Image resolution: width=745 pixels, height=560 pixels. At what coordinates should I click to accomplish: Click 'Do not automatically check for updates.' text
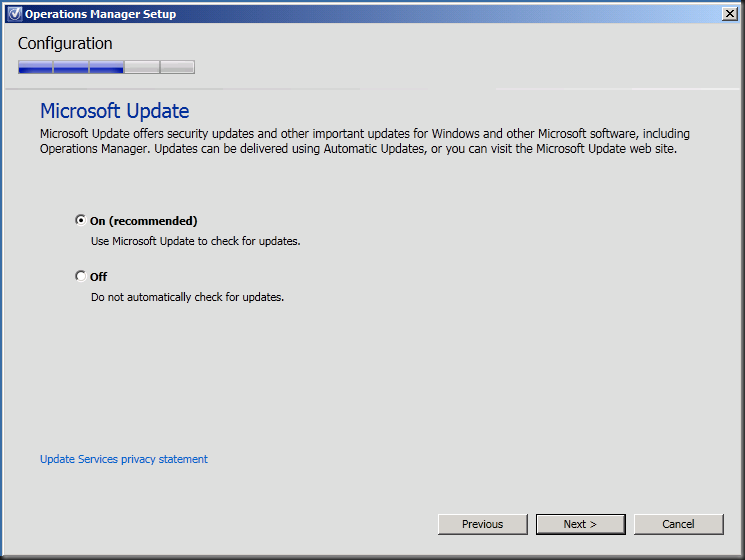tap(187, 297)
